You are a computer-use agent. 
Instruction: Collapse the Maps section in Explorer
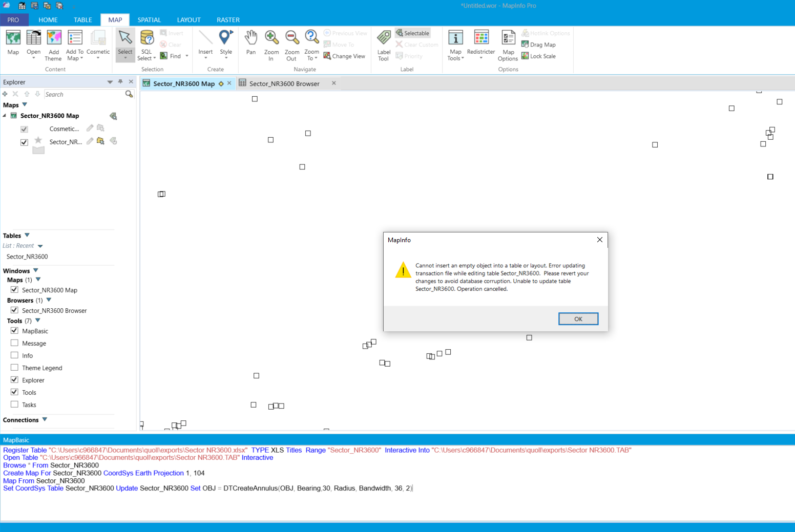tap(25, 104)
